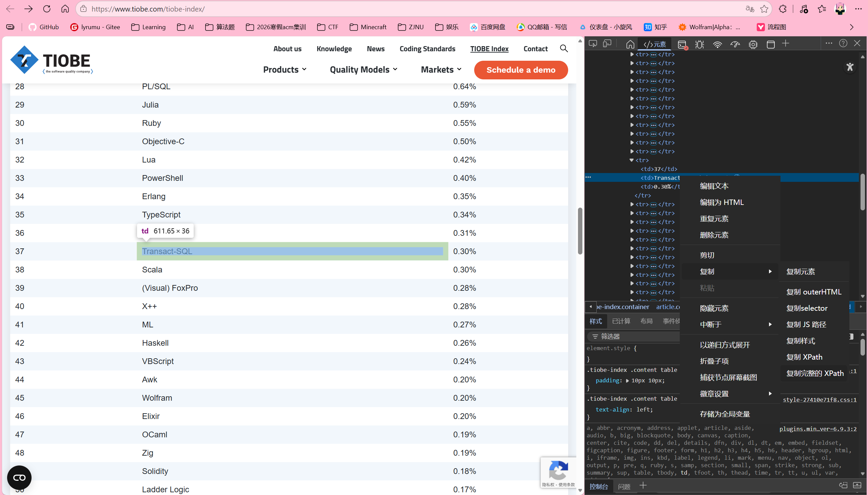Image resolution: width=868 pixels, height=495 pixels.
Task: Open the 徽章设置 submenu
Action: pos(730,394)
